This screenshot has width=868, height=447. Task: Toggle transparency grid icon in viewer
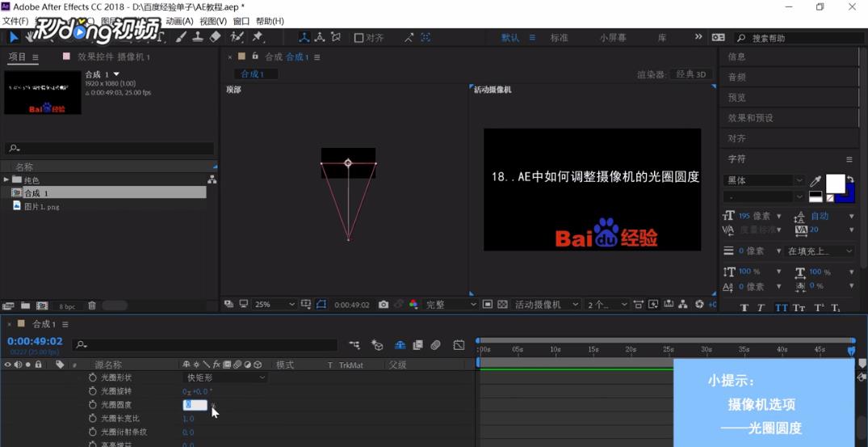502,305
